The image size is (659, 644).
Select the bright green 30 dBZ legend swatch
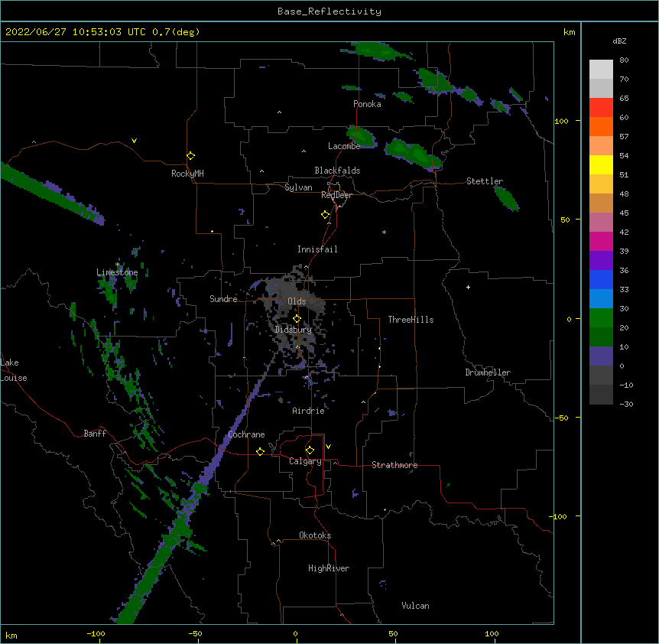pyautogui.click(x=601, y=318)
